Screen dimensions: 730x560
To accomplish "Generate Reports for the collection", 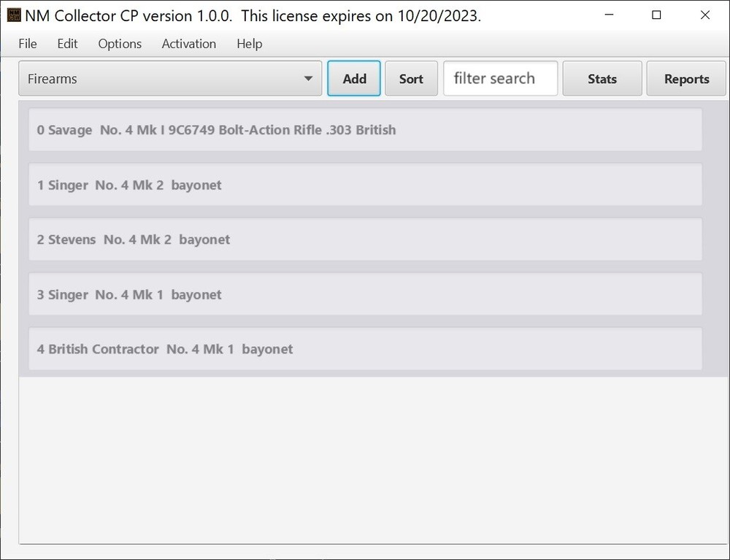I will [x=685, y=78].
